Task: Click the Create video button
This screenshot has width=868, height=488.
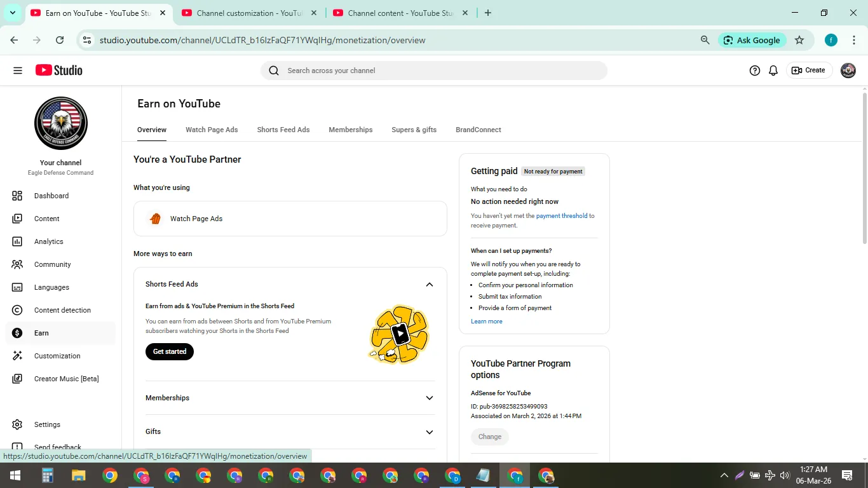Action: pos(808,71)
